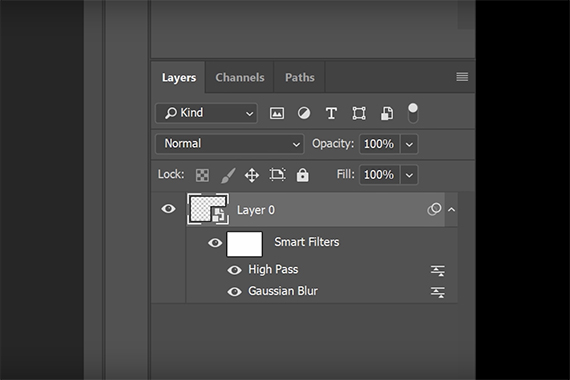This screenshot has width=570, height=380.
Task: Open Gaussian Blur blending options icon
Action: (438, 292)
